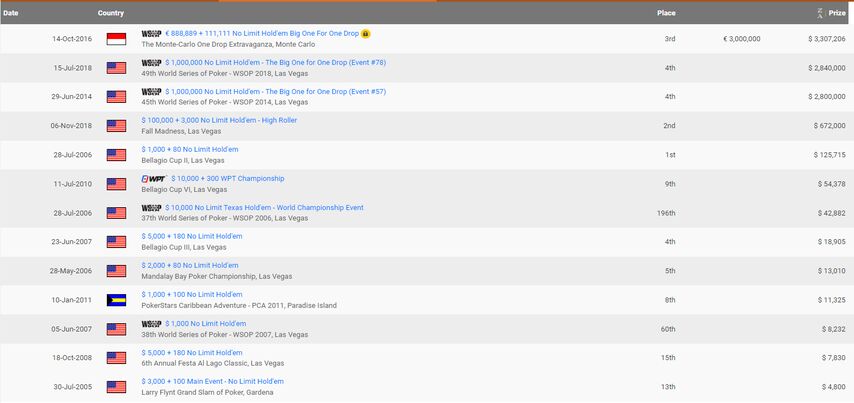Open the $100,000 + 3,000 High Roller link

click(x=219, y=120)
